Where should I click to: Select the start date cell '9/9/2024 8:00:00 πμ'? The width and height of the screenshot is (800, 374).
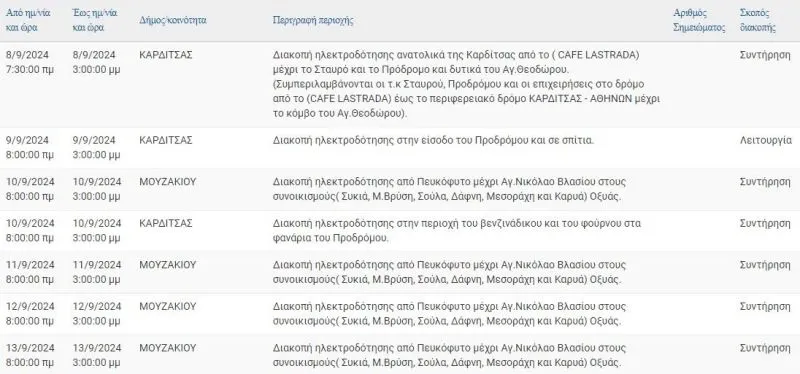[x=30, y=147]
